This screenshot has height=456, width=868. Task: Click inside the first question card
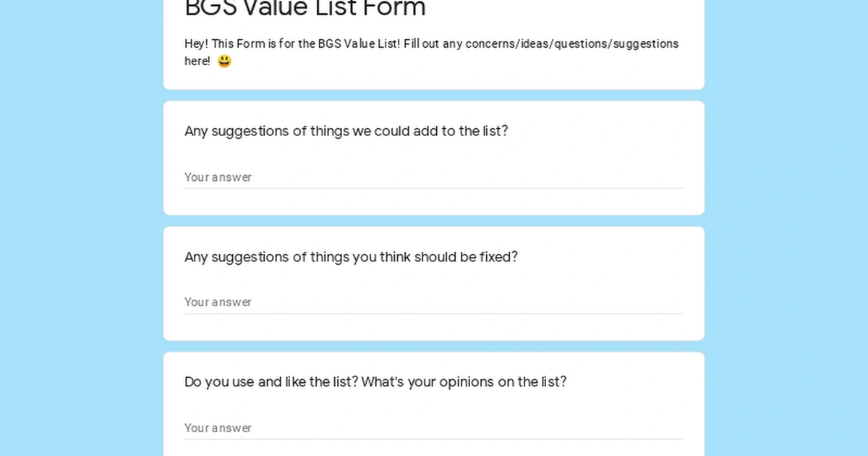pos(434,156)
